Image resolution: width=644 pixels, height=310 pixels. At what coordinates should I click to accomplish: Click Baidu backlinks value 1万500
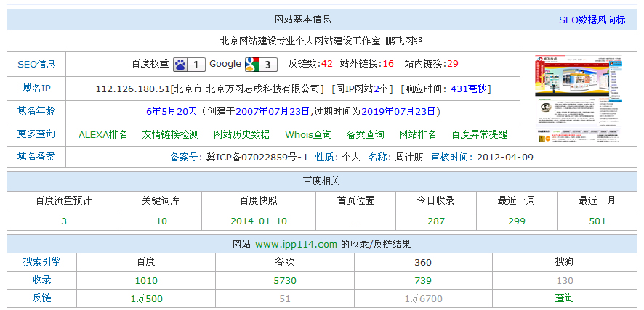147,299
